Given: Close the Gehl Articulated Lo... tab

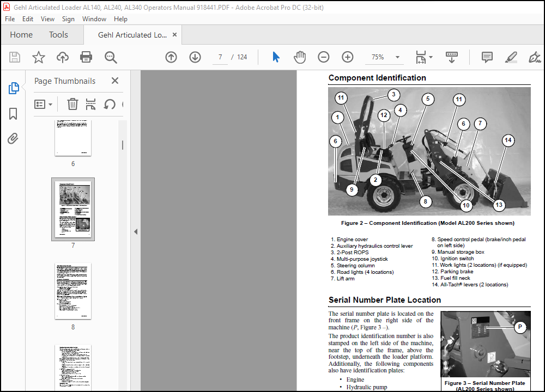Looking at the screenshot, I should click(x=174, y=35).
